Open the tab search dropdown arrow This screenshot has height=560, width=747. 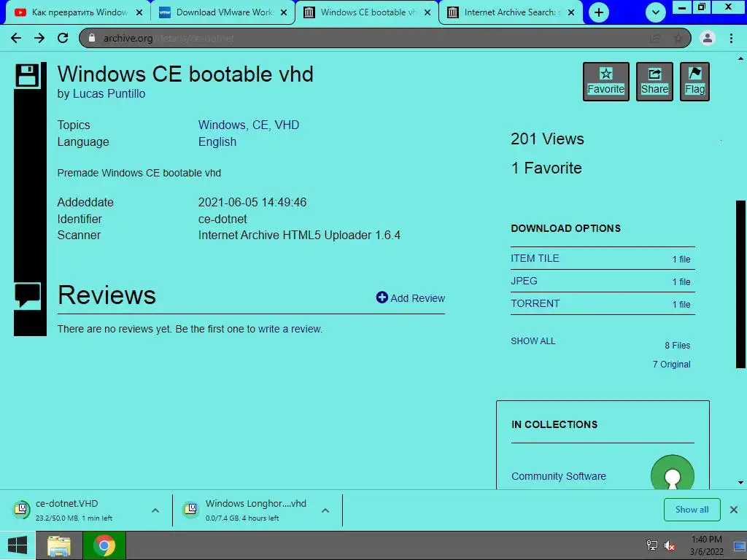(x=656, y=12)
